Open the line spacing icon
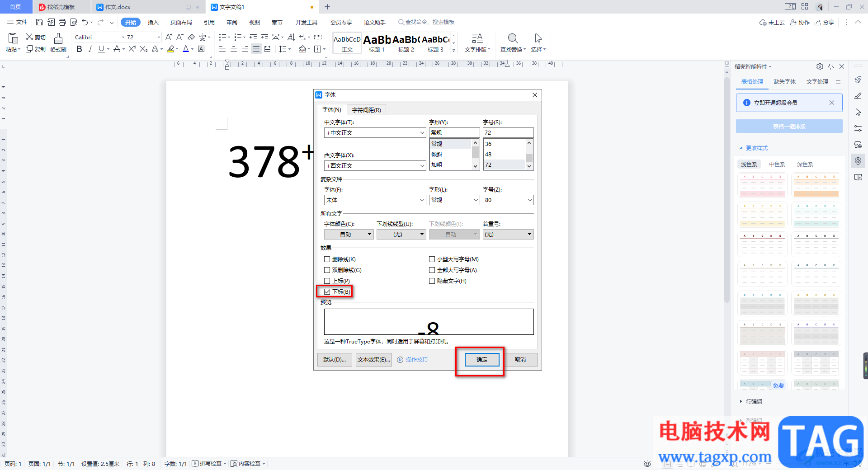868x470 pixels. pos(283,49)
